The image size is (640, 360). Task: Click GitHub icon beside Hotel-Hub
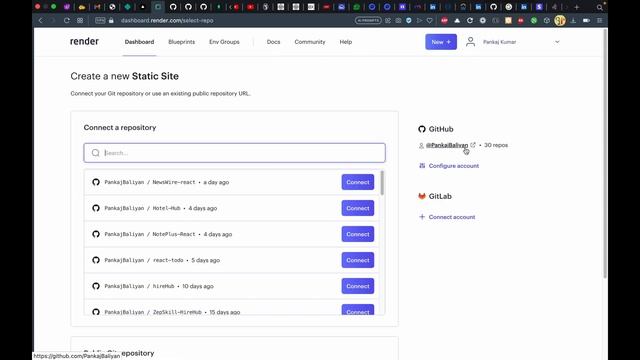pyautogui.click(x=96, y=208)
